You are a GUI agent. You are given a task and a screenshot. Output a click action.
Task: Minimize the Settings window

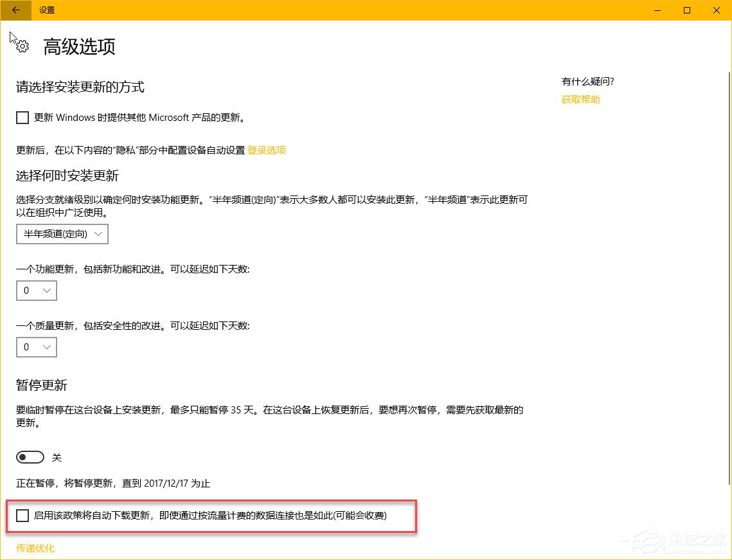pos(657,10)
